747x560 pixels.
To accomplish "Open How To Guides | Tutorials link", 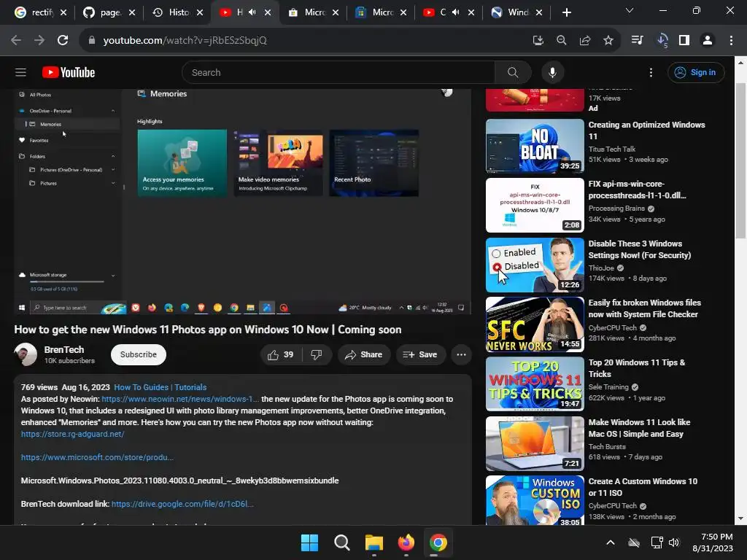I will click(x=160, y=387).
